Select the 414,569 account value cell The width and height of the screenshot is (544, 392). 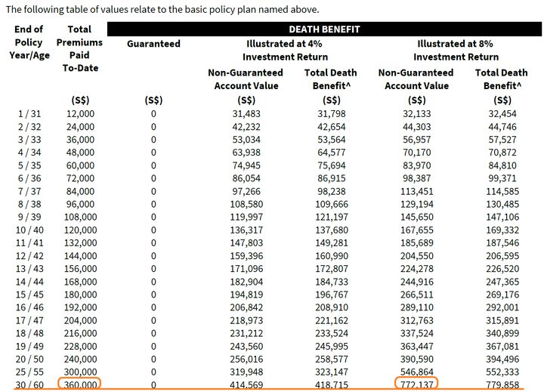[246, 385]
